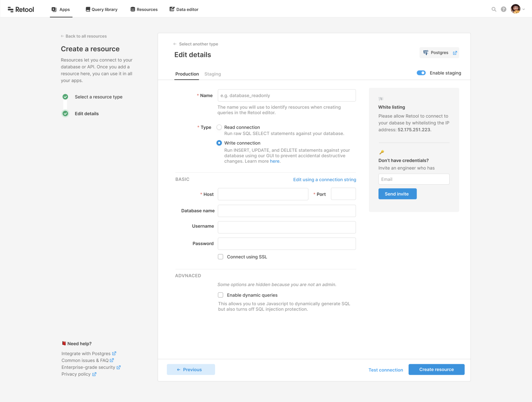
Task: Click the white listing flag icon
Action: pyautogui.click(x=381, y=99)
